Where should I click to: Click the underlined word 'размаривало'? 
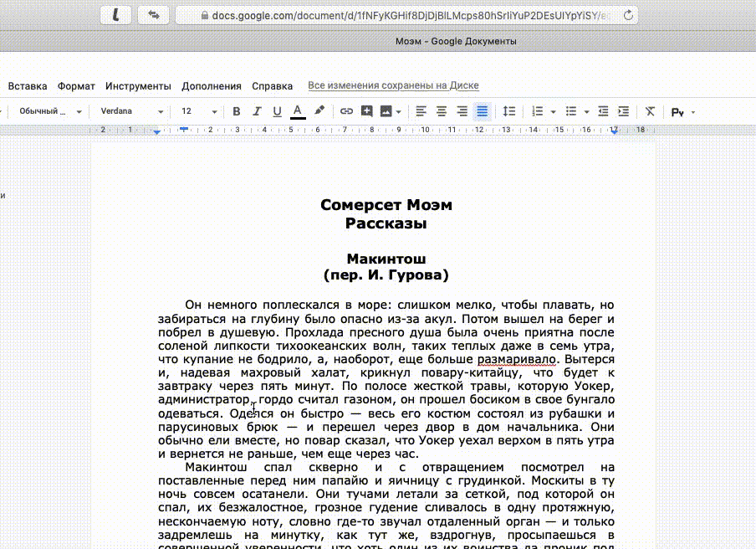pos(516,359)
